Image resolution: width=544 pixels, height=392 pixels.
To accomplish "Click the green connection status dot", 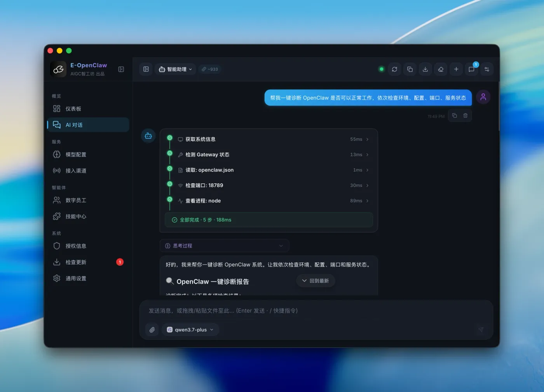I will click(x=382, y=69).
